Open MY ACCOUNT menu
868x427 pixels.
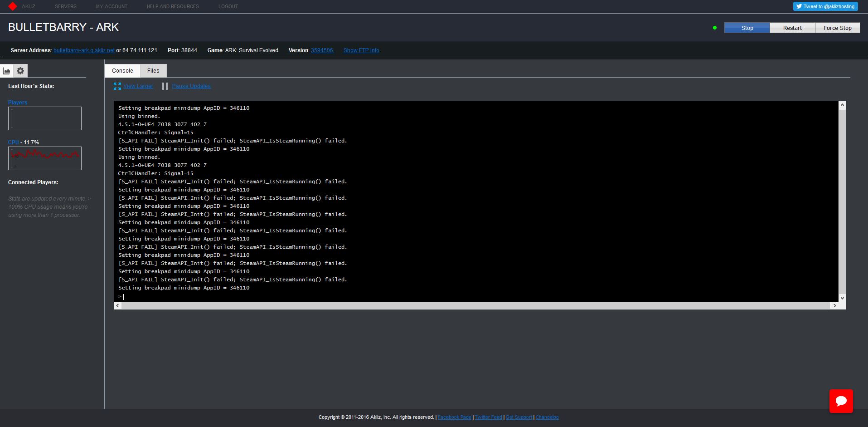(112, 6)
